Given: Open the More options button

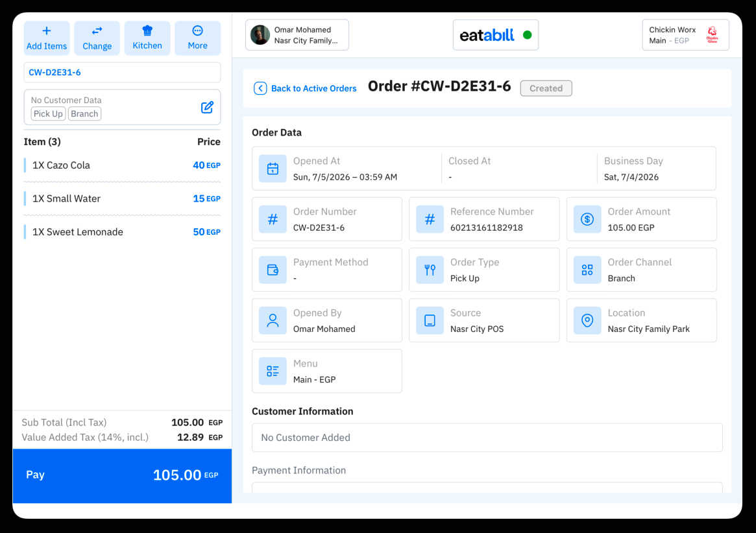Looking at the screenshot, I should (198, 38).
